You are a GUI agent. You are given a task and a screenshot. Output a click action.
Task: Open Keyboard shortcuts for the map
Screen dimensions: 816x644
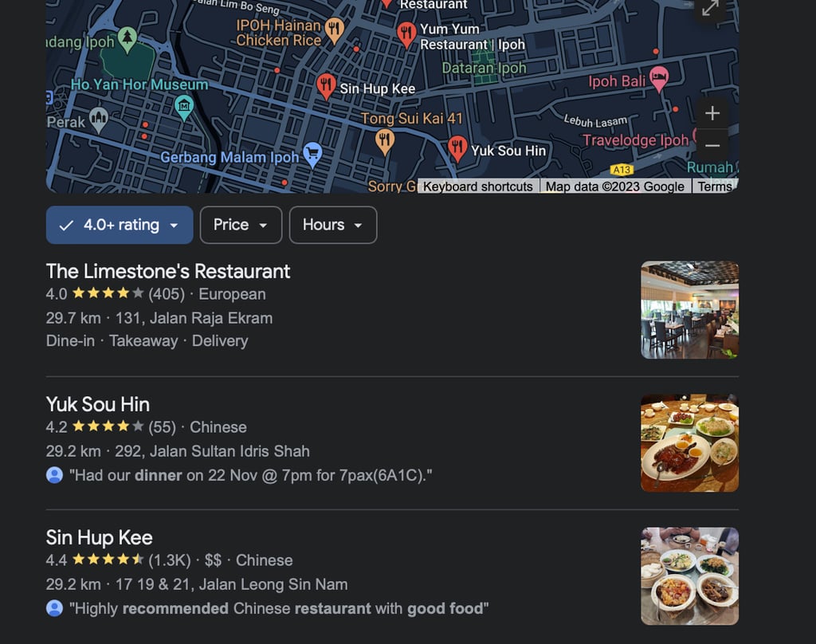(478, 187)
